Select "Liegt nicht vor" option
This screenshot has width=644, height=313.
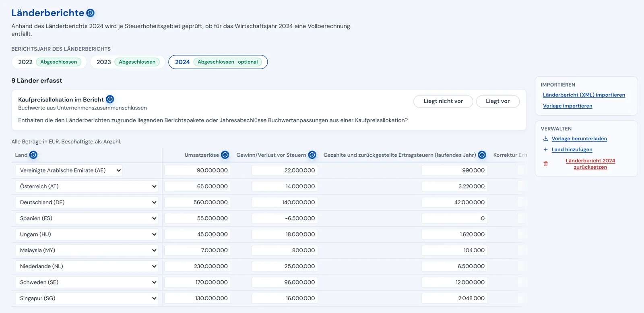tap(443, 101)
